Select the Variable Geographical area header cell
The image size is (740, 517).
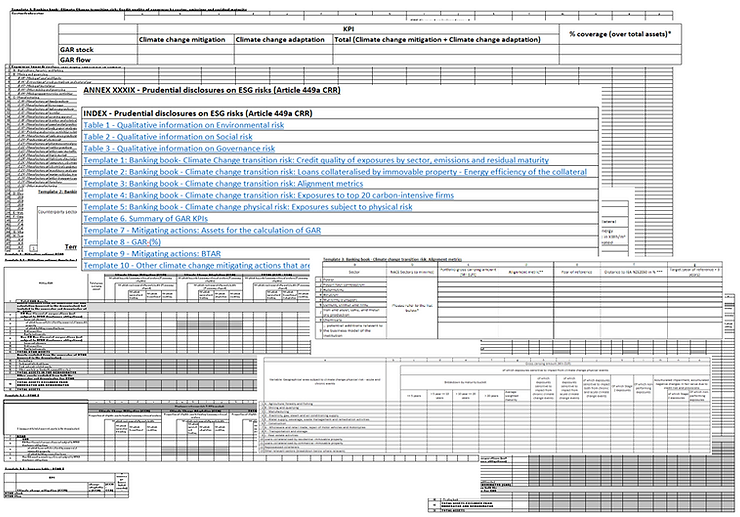click(x=325, y=381)
